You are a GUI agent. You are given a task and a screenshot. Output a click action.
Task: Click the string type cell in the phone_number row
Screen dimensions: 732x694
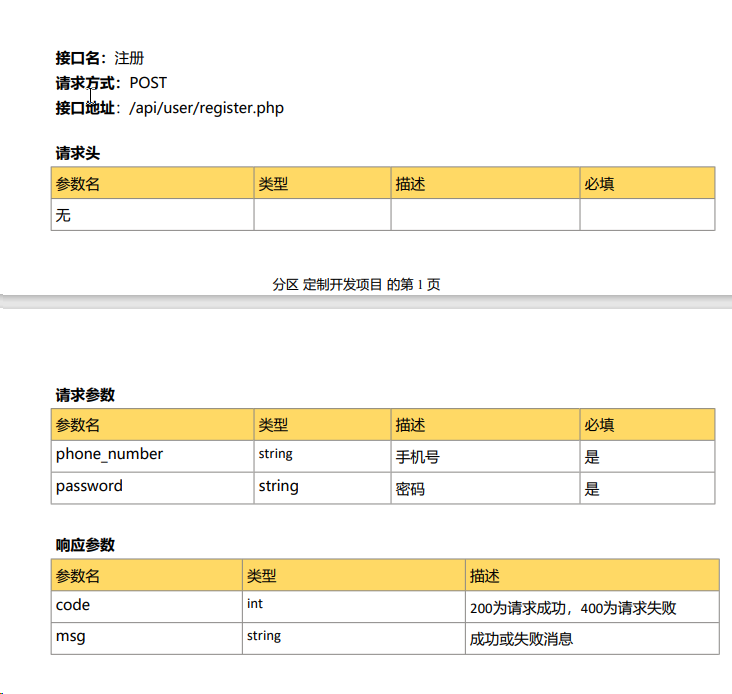(x=323, y=456)
